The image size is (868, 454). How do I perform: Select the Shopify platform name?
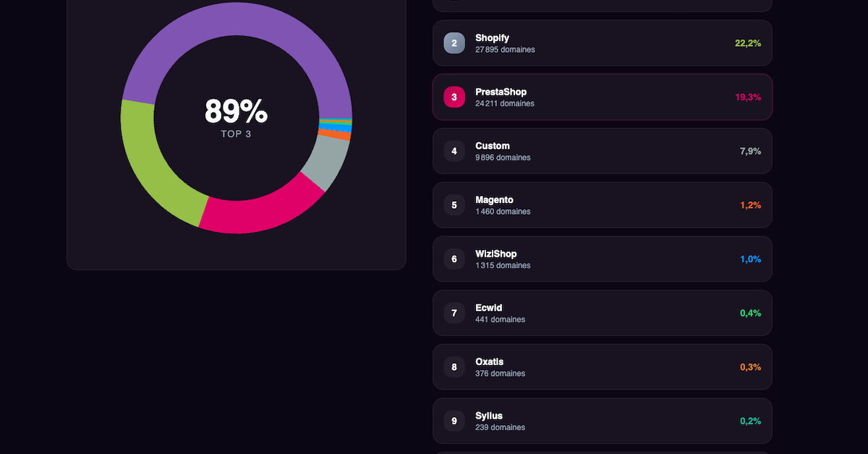[x=492, y=38]
